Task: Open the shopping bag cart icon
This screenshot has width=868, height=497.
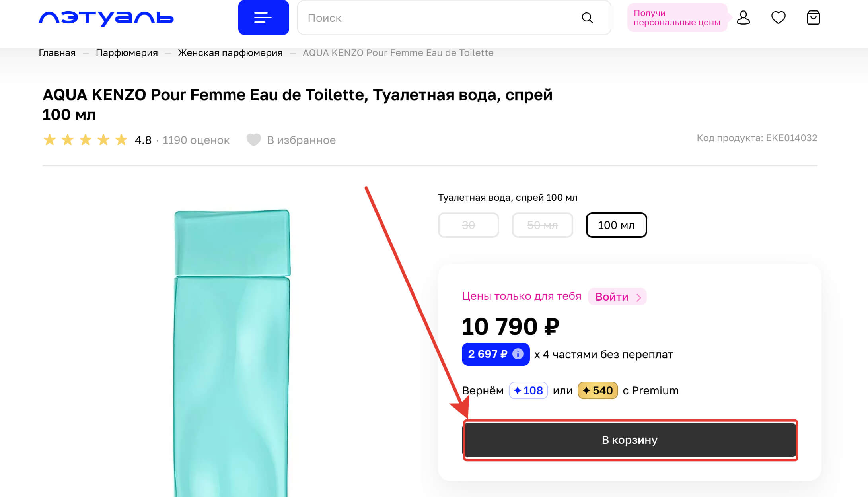Action: 813,18
